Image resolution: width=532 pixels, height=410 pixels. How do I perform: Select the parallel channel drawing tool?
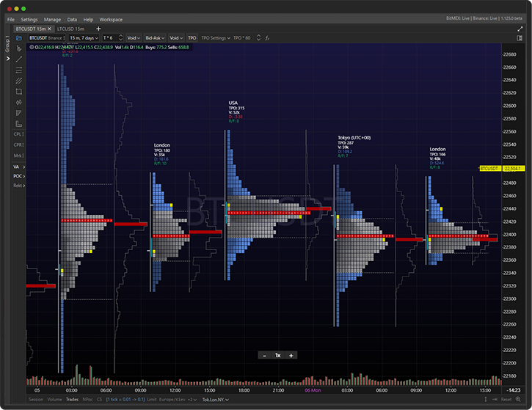point(19,81)
